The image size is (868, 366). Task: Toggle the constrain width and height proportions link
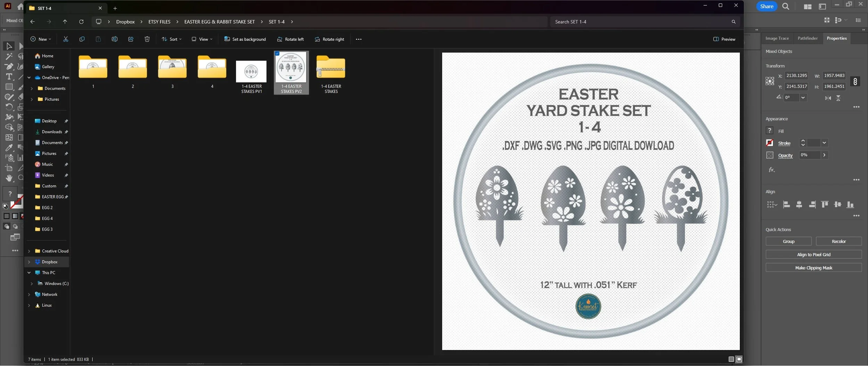click(x=855, y=82)
